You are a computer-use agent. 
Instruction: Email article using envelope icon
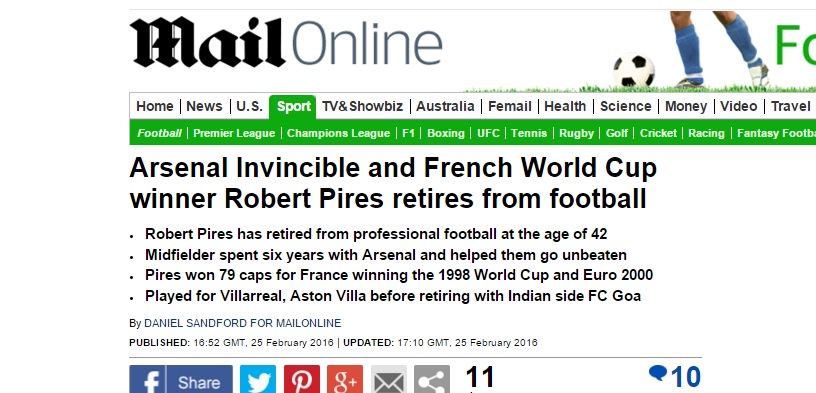point(388,379)
